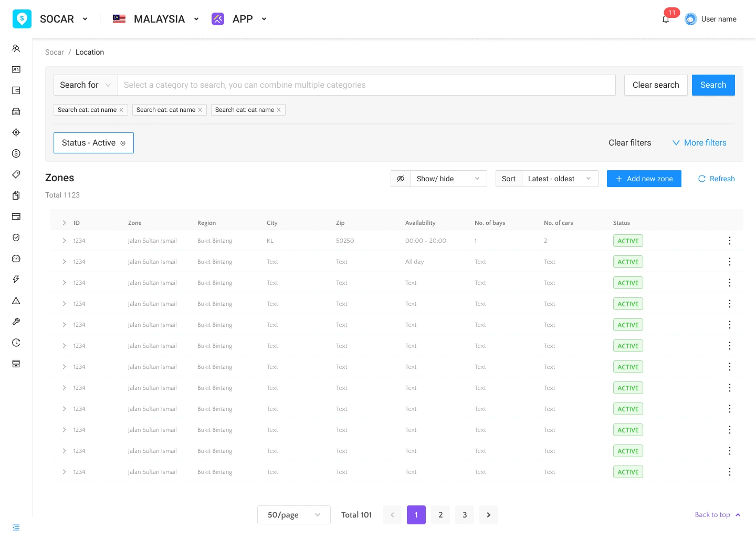Open the wrench maintenance sidebar icon
Image resolution: width=756 pixels, height=538 pixels.
(16, 322)
